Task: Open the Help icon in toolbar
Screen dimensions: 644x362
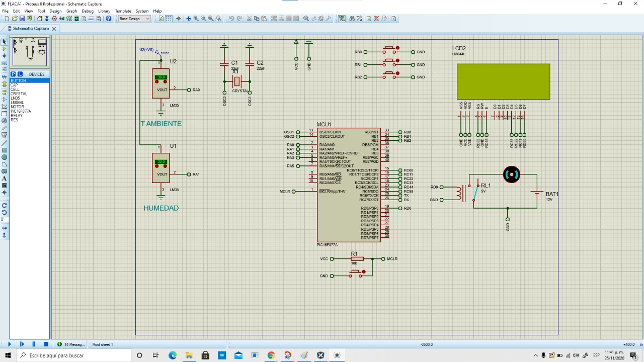Action: 109,19
